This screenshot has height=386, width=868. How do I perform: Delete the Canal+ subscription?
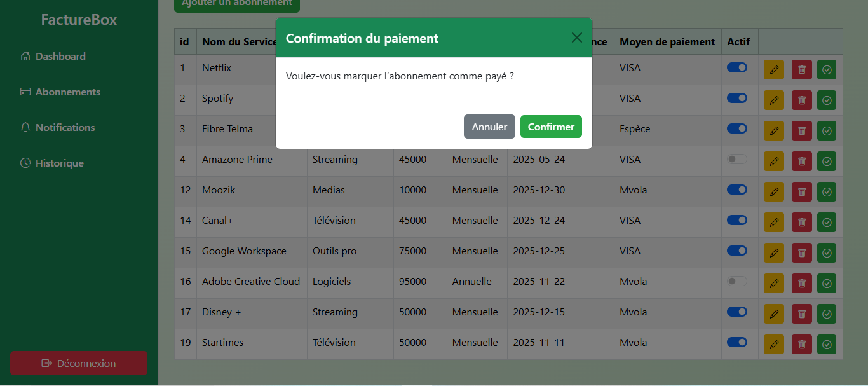click(x=802, y=223)
